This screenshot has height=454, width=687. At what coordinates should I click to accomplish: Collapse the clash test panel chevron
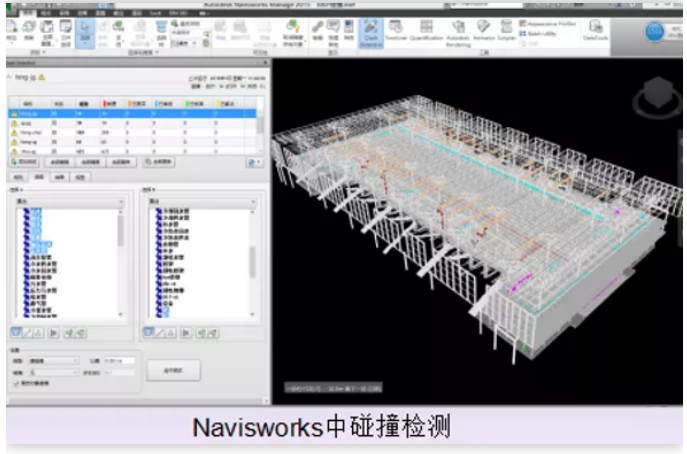click(9, 77)
